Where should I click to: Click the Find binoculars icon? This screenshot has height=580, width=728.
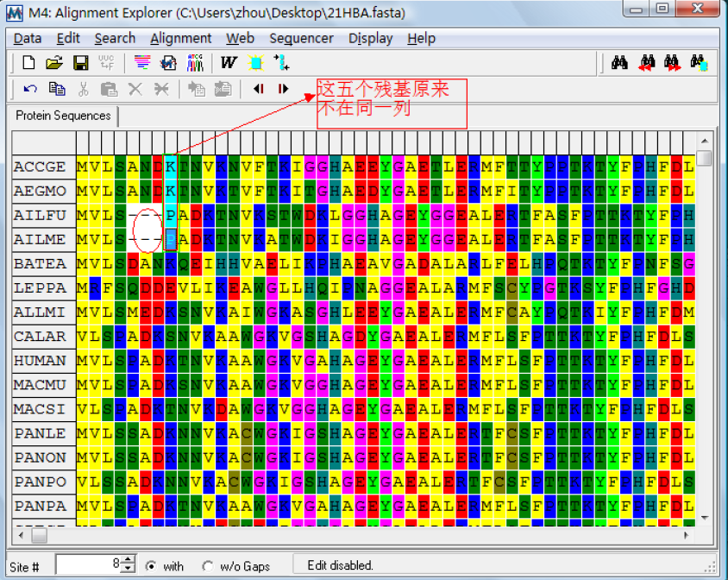[620, 62]
